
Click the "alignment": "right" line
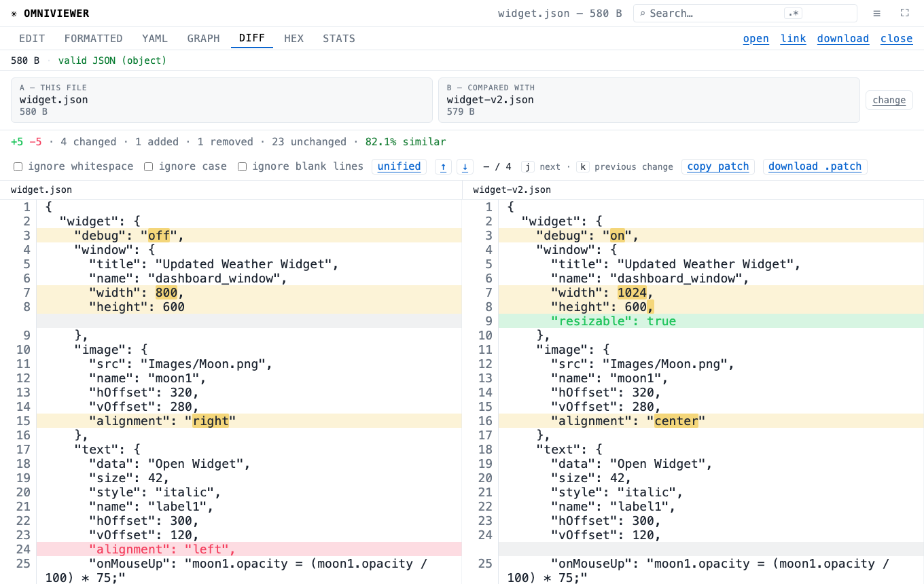[249, 421]
